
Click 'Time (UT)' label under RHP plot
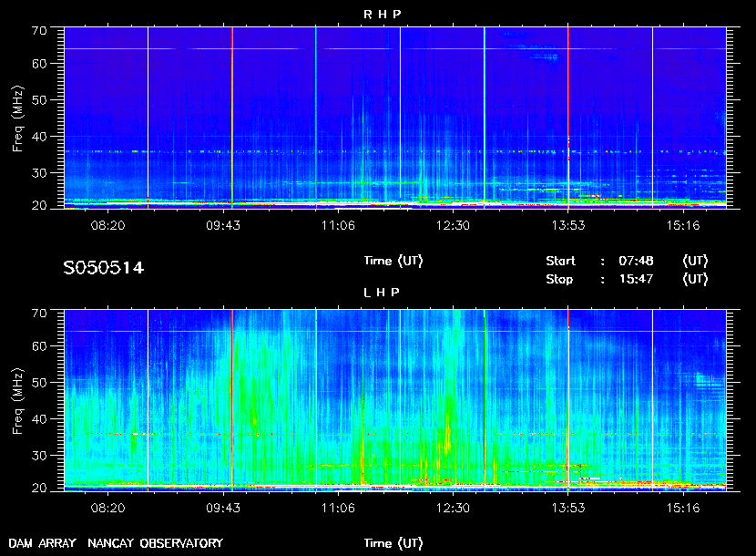tap(393, 261)
